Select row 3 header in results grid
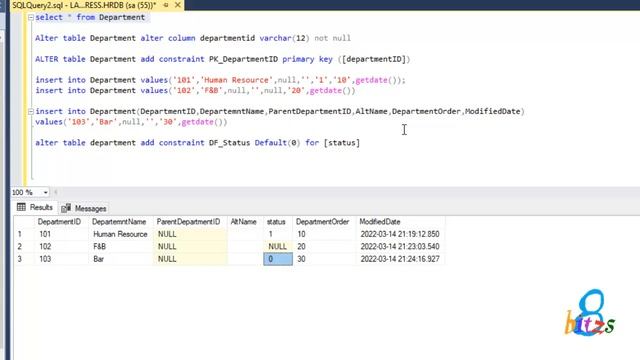This screenshot has width=640, height=360. (x=24, y=259)
